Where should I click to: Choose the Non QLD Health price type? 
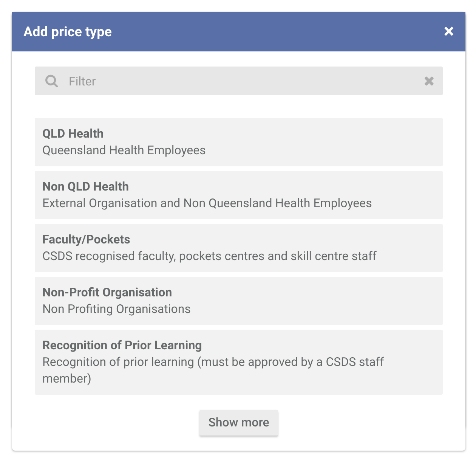[x=239, y=195]
